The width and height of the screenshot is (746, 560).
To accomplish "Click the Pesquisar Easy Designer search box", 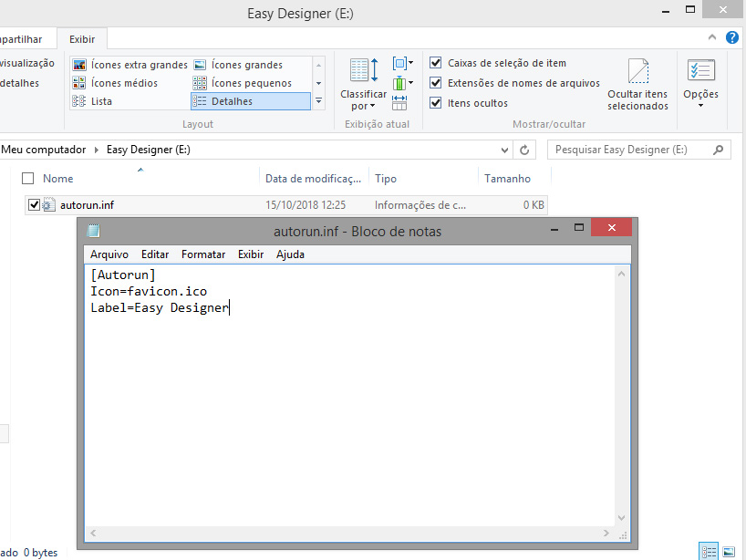I will click(x=629, y=150).
